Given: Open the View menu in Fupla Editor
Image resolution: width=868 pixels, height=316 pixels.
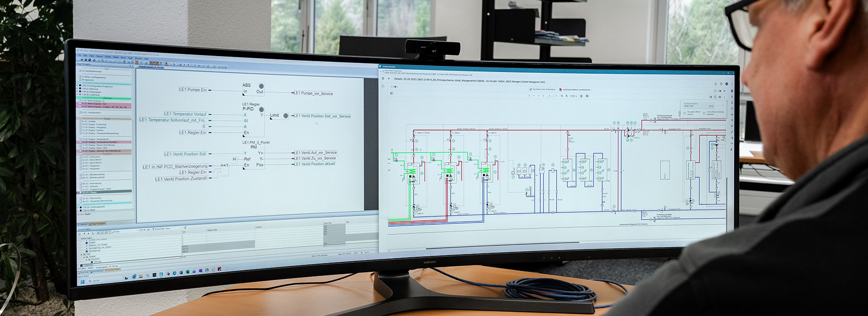Looking at the screenshot, I should point(92,56).
